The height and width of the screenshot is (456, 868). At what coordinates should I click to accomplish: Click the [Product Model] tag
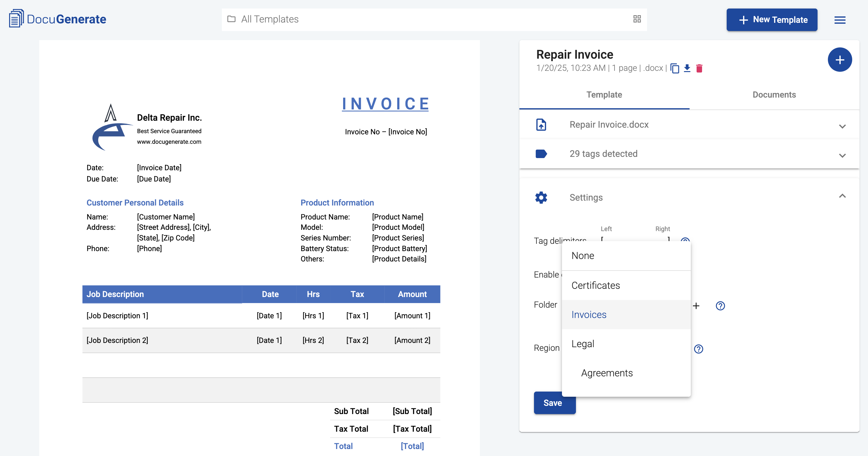coord(398,227)
